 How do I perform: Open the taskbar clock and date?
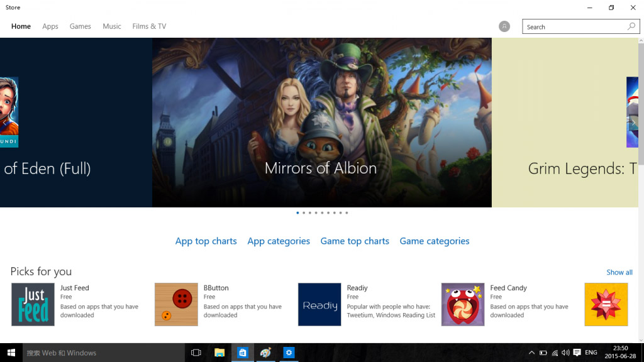pos(620,352)
